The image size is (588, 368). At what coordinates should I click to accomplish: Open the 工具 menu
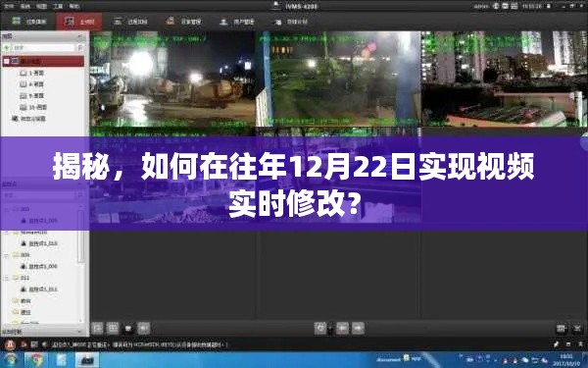58,7
